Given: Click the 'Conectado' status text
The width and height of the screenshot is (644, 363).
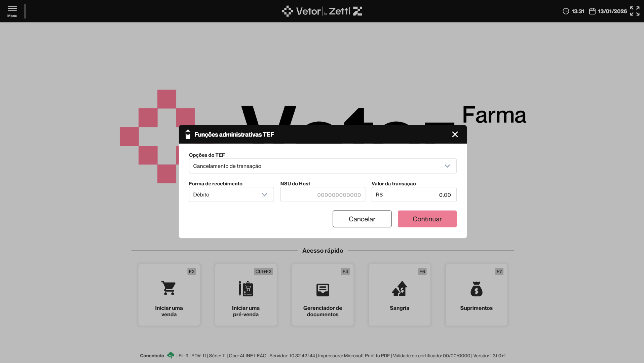Looking at the screenshot, I should tap(152, 356).
